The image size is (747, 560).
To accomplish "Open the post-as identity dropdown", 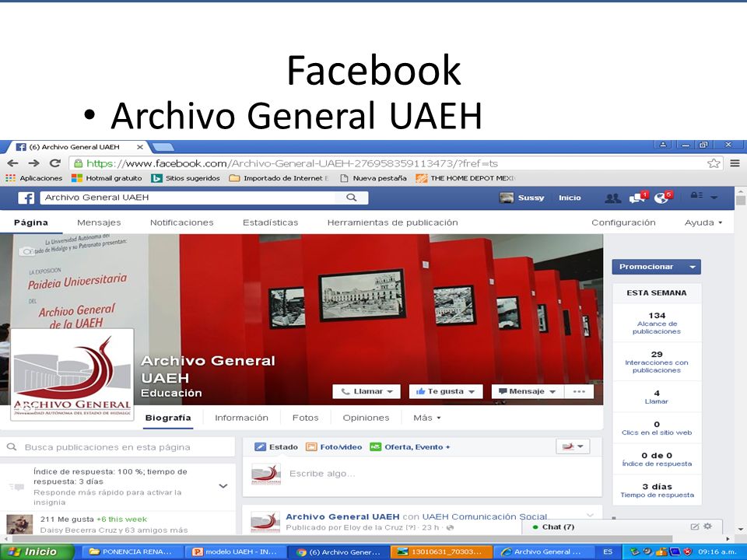I will point(573,446).
